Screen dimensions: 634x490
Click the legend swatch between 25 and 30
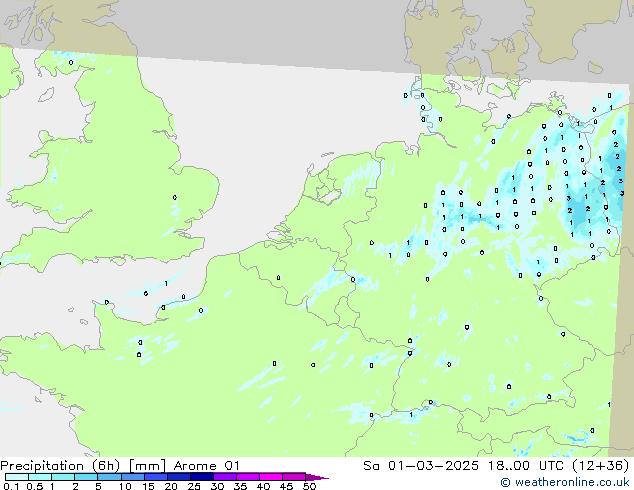(x=201, y=477)
